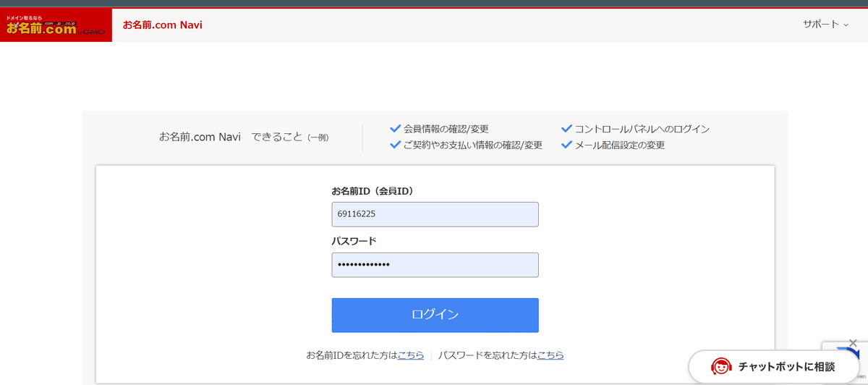Viewport: 868px width, 385px height.
Task: Click the chatbot headset icon
Action: click(721, 366)
